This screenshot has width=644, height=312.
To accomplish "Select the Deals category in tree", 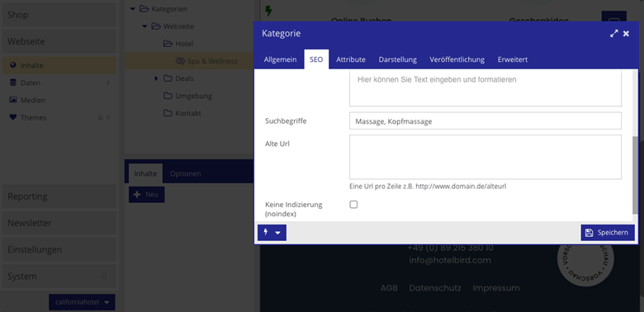I will point(184,78).
